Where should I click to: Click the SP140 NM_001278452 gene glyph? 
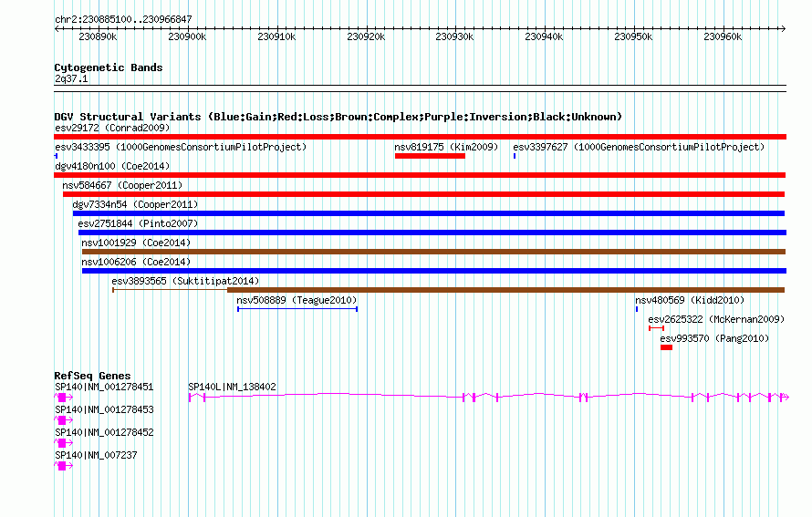(x=63, y=443)
